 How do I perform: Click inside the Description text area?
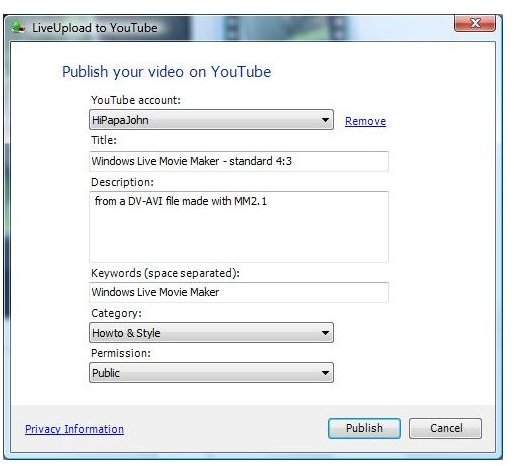(x=239, y=227)
